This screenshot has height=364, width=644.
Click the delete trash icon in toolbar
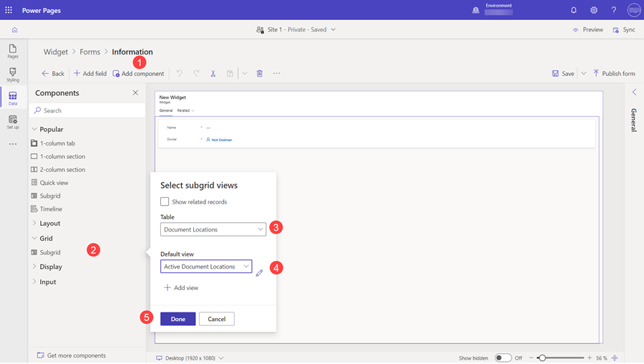coord(260,73)
